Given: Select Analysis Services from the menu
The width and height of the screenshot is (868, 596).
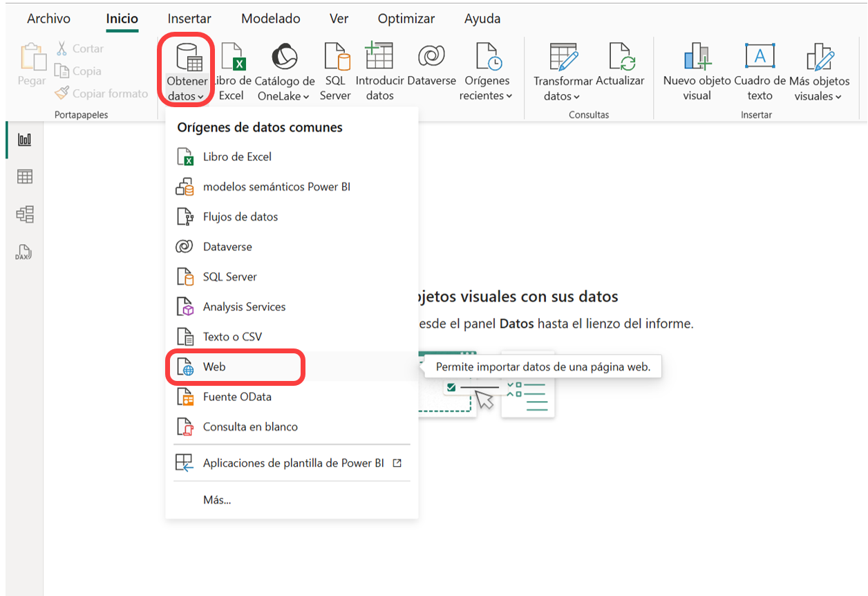Looking at the screenshot, I should (292, 307).
